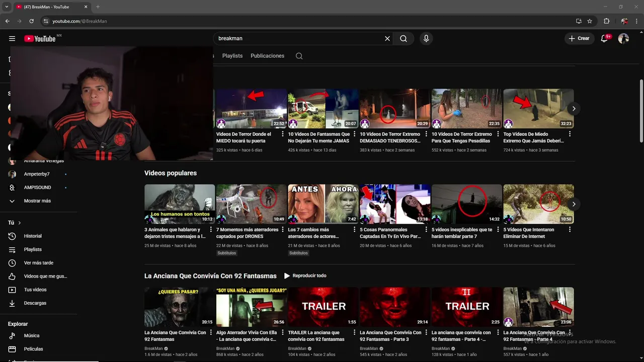Viewport: 644px width, 362px height.
Task: Open options for 'Top Videos De Miedo Extremo'
Action: 570,134
